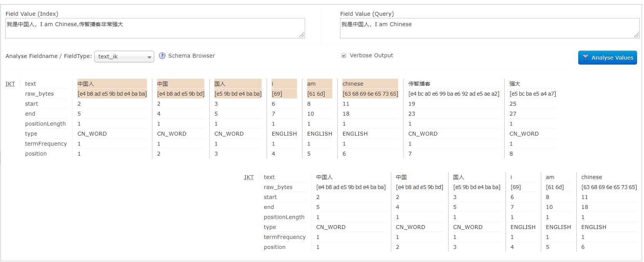Click positionLength row label in query results

point(284,217)
